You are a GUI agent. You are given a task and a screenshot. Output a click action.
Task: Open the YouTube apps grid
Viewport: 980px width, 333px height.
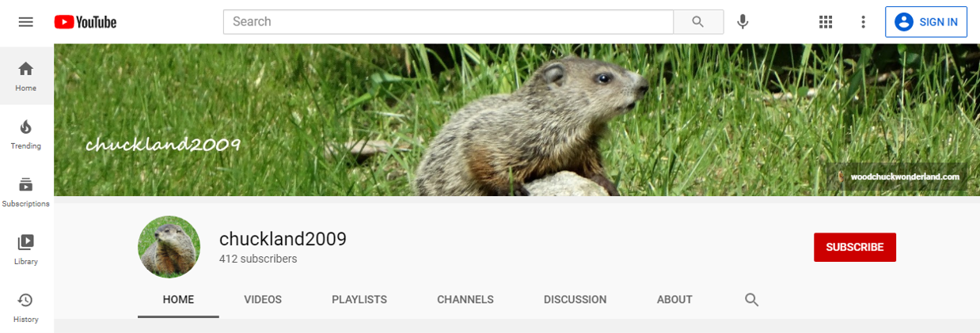(x=826, y=22)
